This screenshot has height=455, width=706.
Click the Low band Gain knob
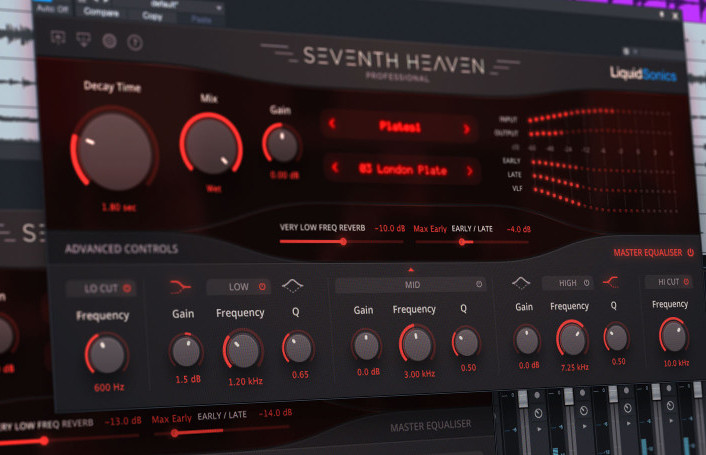[186, 351]
